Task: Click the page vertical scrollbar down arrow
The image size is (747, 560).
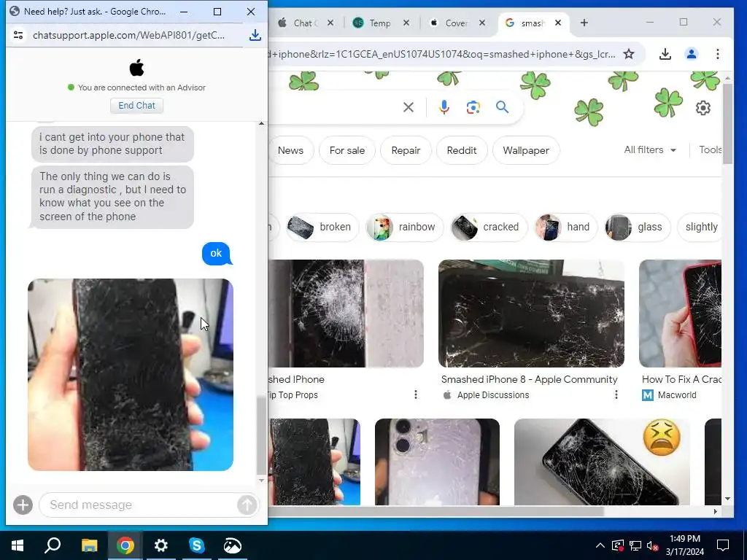Action: pyautogui.click(x=727, y=499)
